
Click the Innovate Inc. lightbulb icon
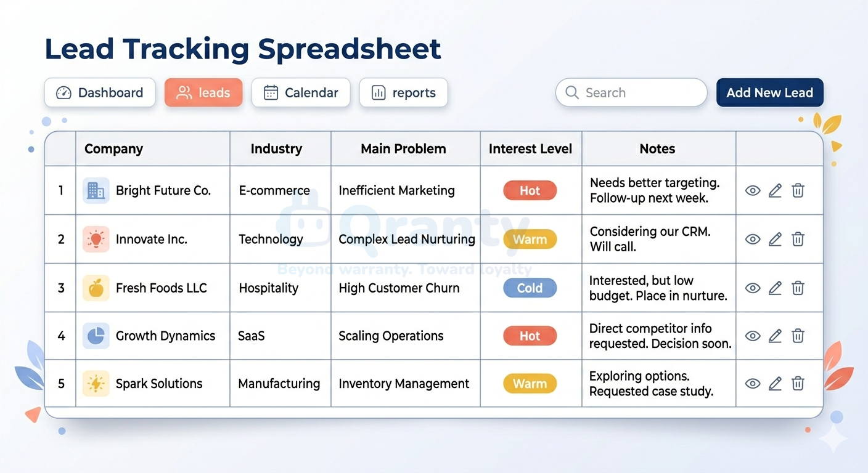coord(96,239)
